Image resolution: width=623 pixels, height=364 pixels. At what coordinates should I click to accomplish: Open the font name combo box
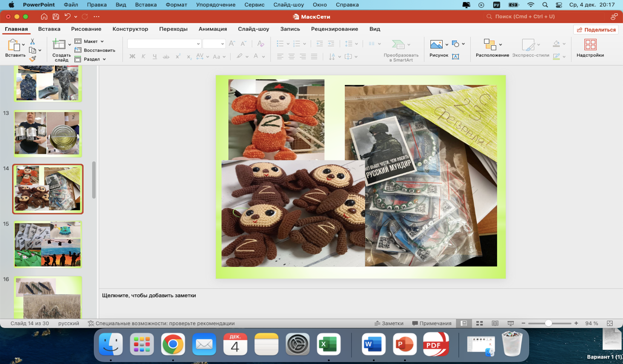[164, 44]
